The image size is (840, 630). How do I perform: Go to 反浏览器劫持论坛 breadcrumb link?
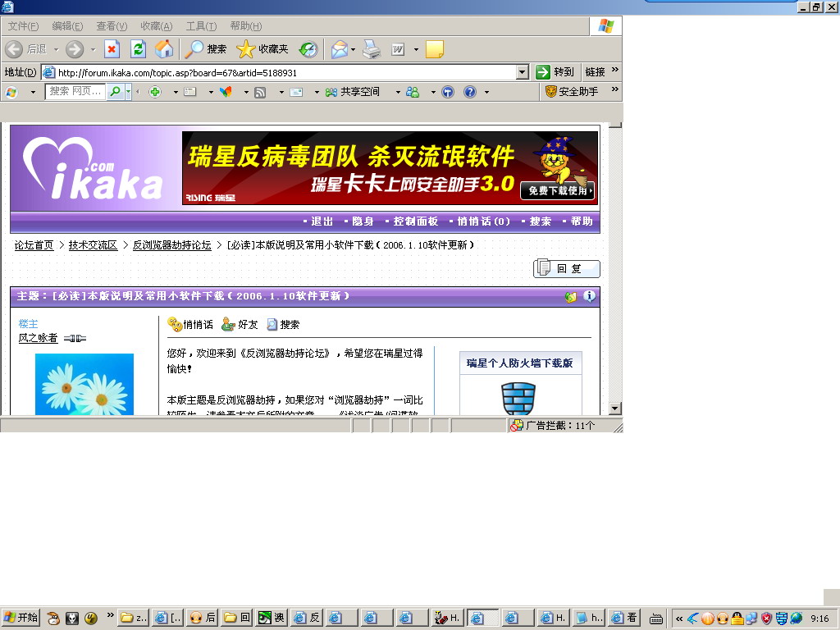pos(172,245)
